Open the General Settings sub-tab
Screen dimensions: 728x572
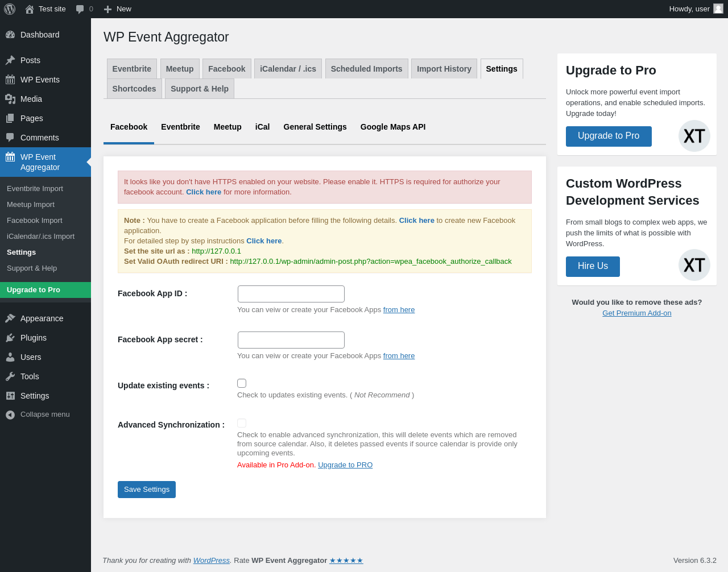[315, 127]
